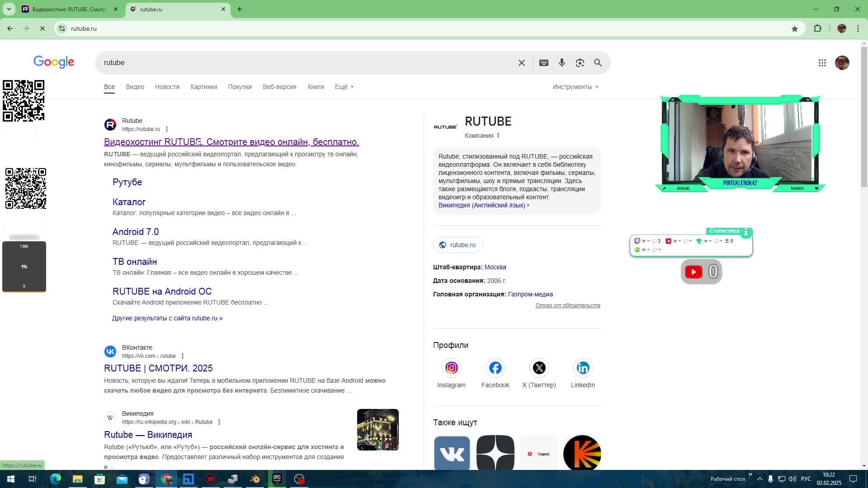The width and height of the screenshot is (868, 488).
Task: Switch to the Видео search tab
Action: [x=135, y=87]
